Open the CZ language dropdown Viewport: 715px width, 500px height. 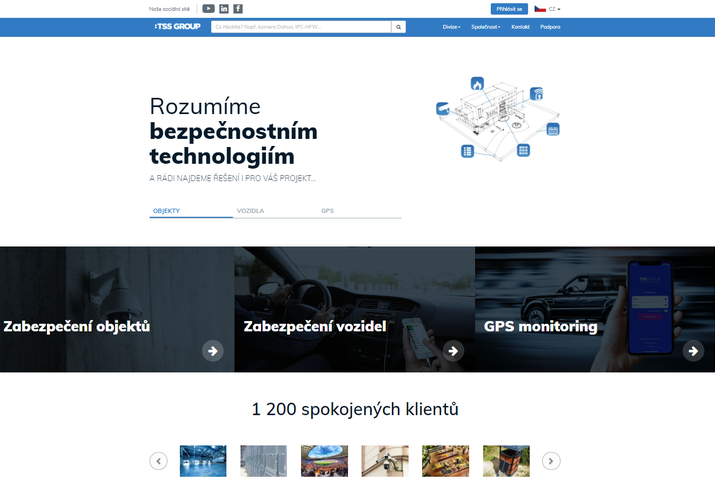point(547,8)
